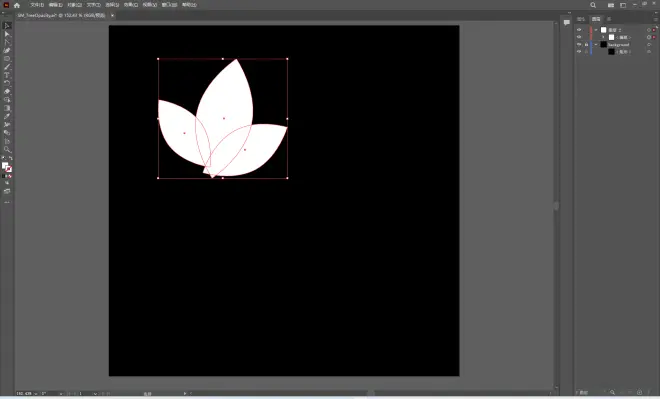The height and width of the screenshot is (399, 660).
Task: Select the Hand tool
Action: click(7, 141)
